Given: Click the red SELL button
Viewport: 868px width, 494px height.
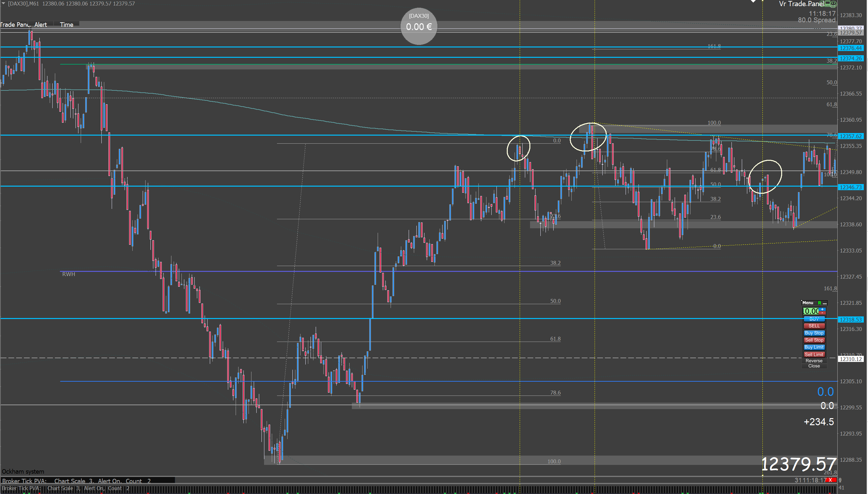Looking at the screenshot, I should tap(814, 326).
